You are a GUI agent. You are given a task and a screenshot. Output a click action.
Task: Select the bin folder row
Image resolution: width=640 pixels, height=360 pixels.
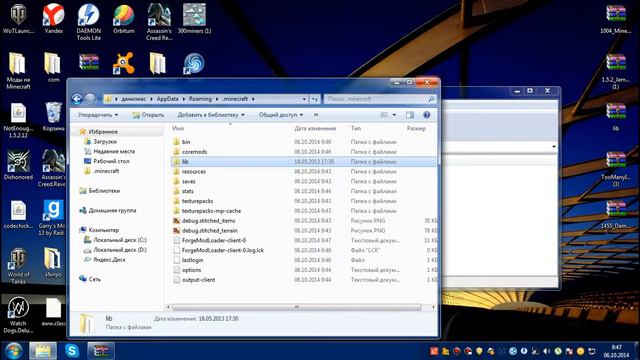(x=303, y=142)
